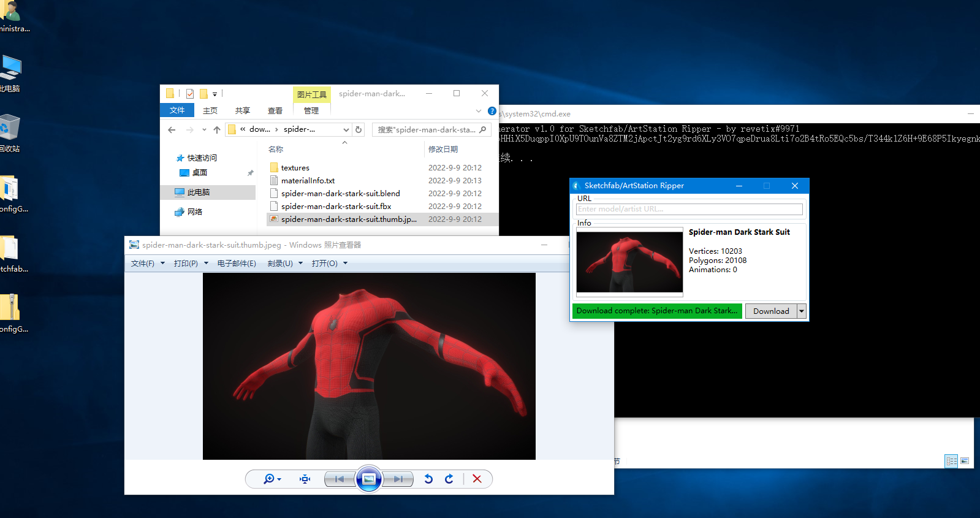
Task: Click zip folder desktop icon
Action: point(11,313)
